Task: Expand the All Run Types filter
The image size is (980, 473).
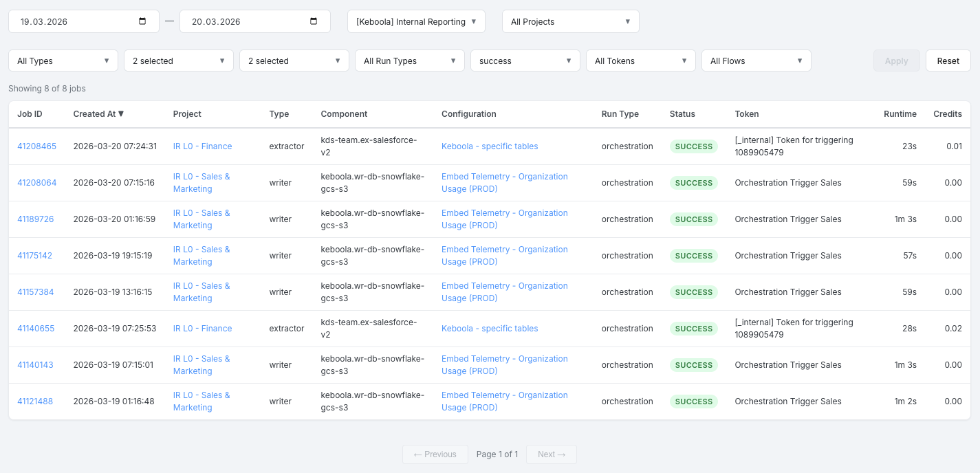Action: (x=410, y=60)
